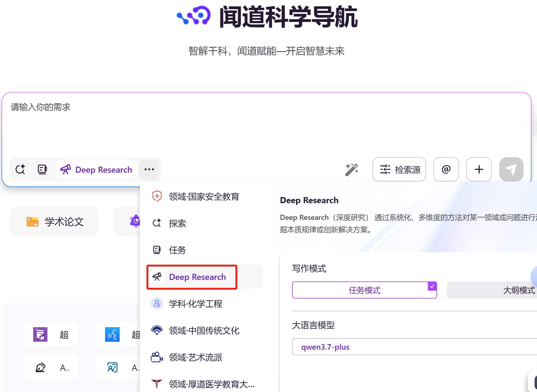Click the camera icon beside 领域·艺术流派

(x=157, y=357)
